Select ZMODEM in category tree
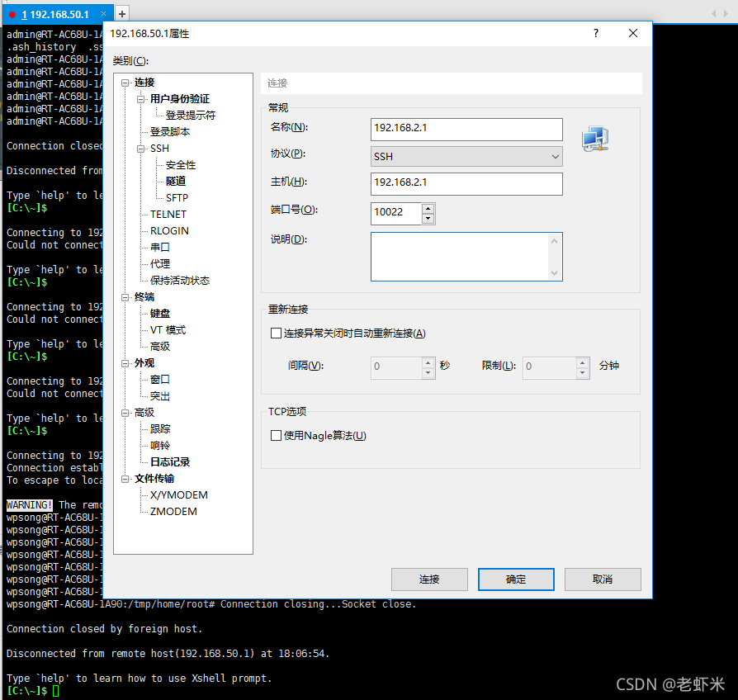 point(173,512)
